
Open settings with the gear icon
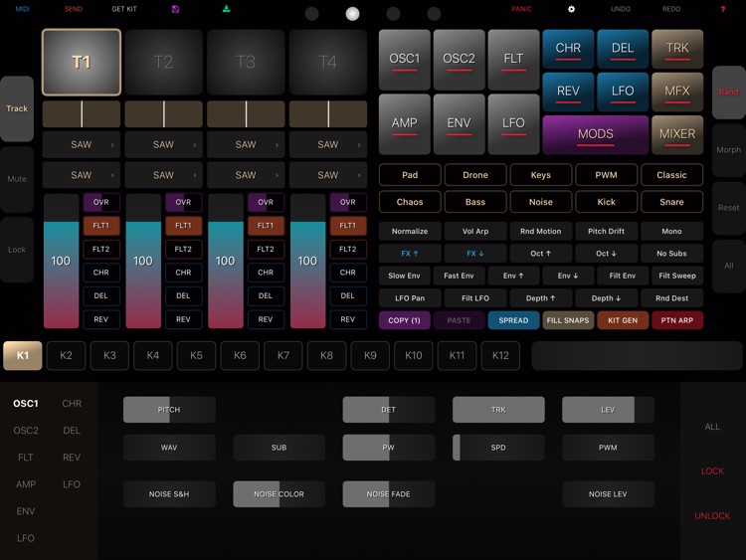(571, 9)
